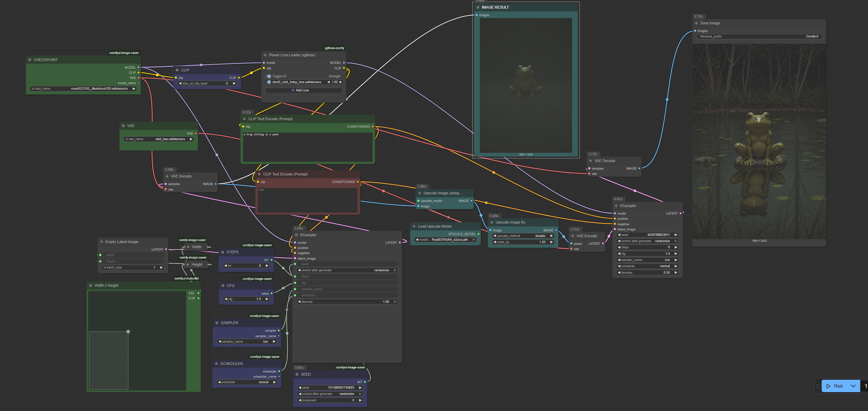Toggle All loras switch
The width and height of the screenshot is (868, 411).
coord(269,76)
